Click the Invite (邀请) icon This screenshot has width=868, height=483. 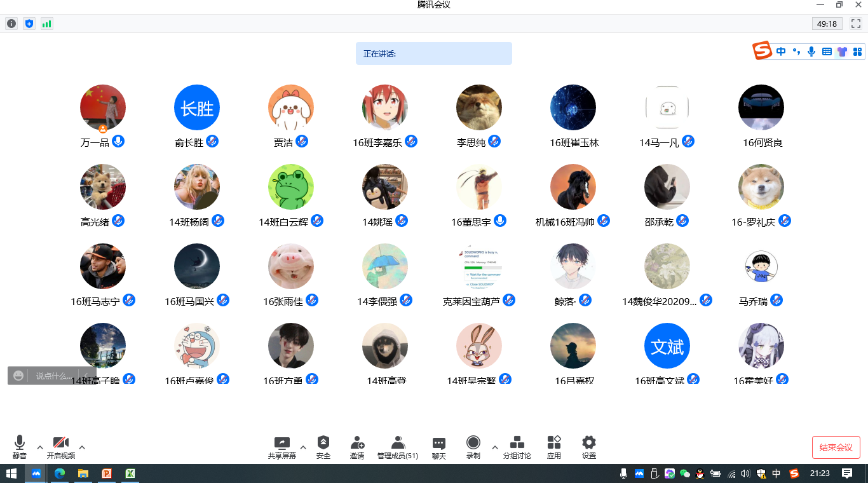357,447
